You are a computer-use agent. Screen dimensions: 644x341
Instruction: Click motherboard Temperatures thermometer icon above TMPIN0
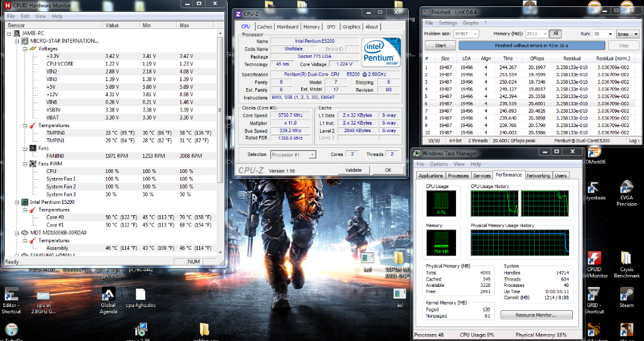click(x=33, y=125)
